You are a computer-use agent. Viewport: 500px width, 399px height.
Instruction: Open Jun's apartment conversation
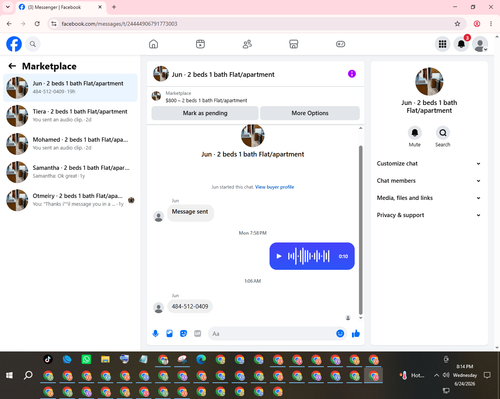(x=70, y=87)
